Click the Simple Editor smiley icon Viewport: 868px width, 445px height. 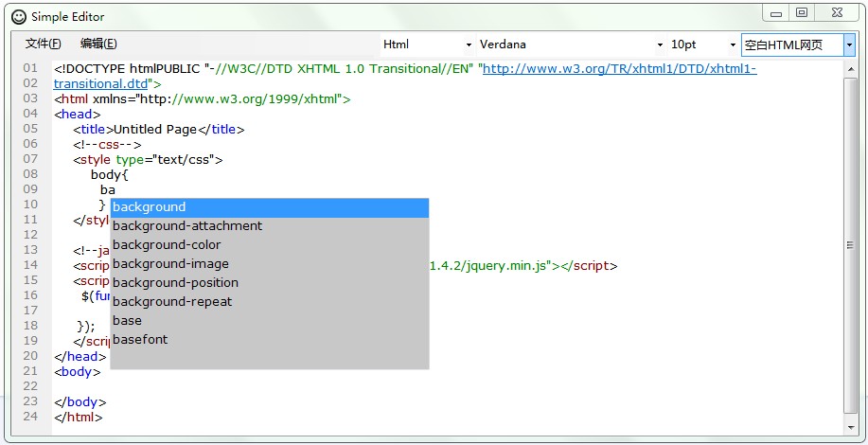click(19, 17)
